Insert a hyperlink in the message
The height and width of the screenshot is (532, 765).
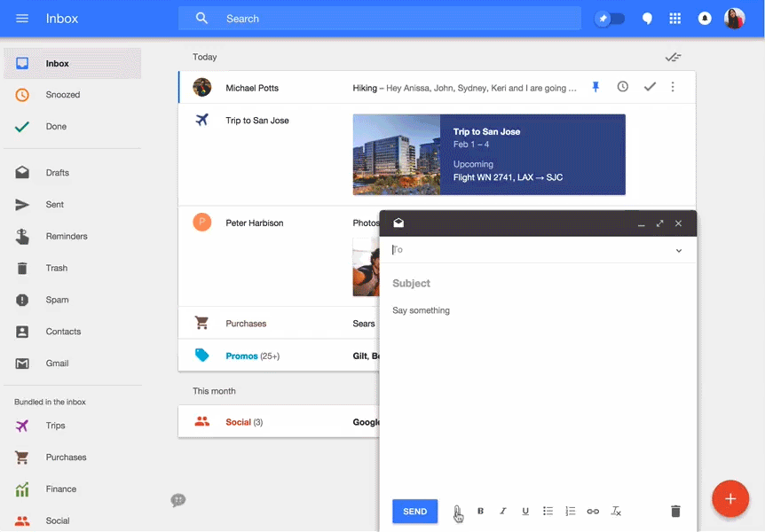tap(593, 512)
